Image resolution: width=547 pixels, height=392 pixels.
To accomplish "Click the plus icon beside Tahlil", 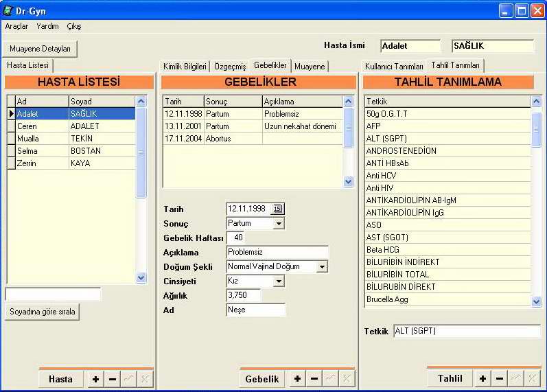I will [x=483, y=379].
